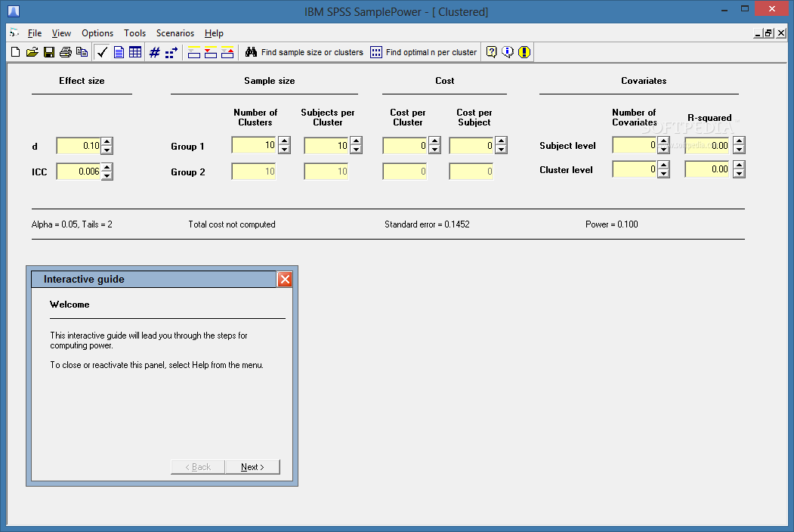Viewport: 794px width, 532px height.
Task: Open the View menu
Action: pos(61,33)
